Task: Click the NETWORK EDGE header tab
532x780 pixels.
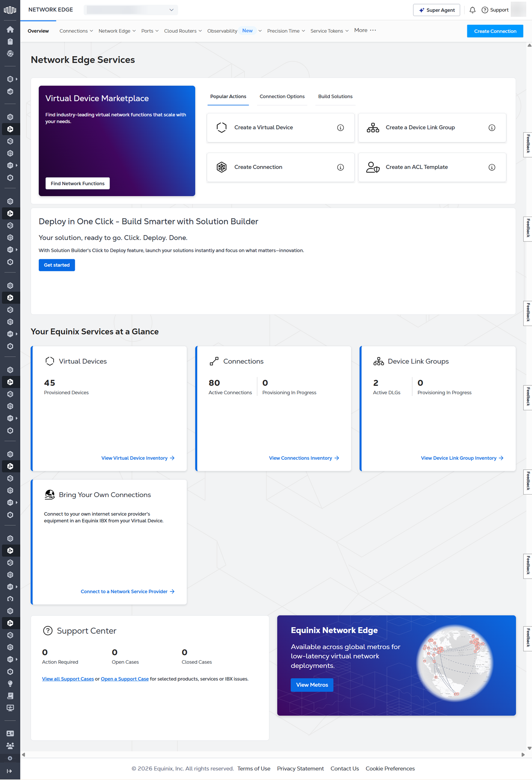Action: (51, 10)
